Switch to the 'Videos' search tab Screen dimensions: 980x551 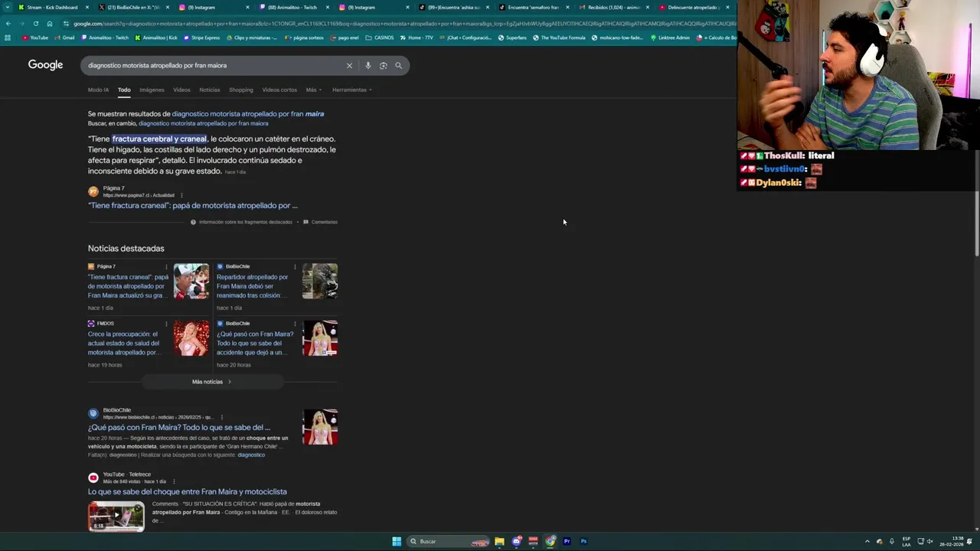pos(181,90)
